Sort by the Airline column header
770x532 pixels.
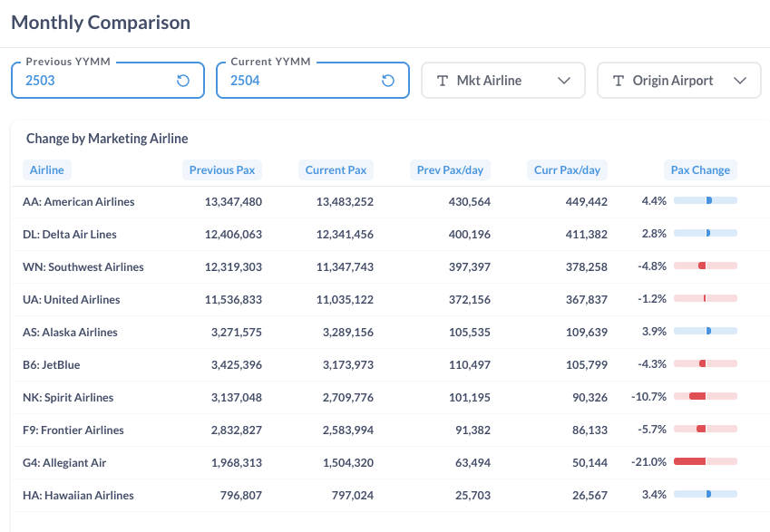point(46,169)
